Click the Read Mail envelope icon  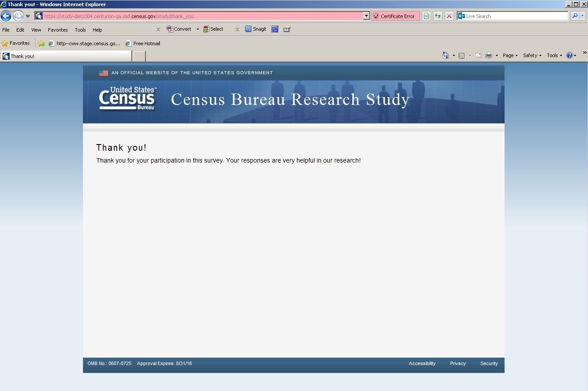(478, 55)
